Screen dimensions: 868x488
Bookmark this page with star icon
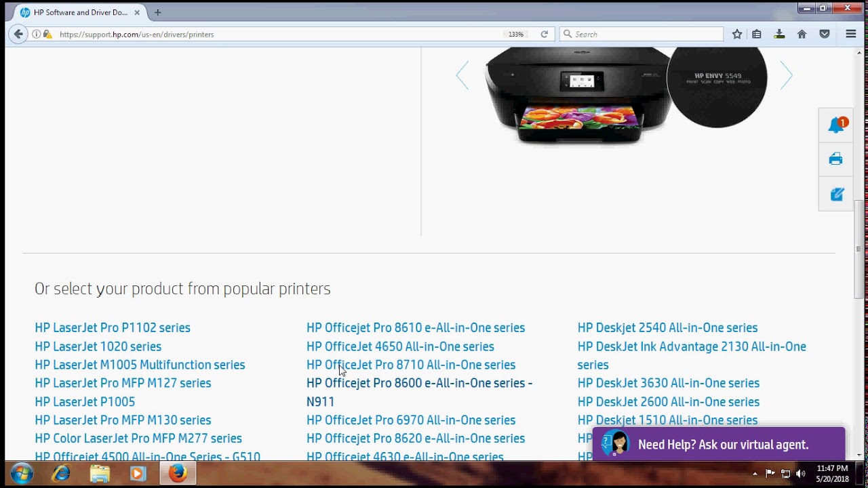737,34
